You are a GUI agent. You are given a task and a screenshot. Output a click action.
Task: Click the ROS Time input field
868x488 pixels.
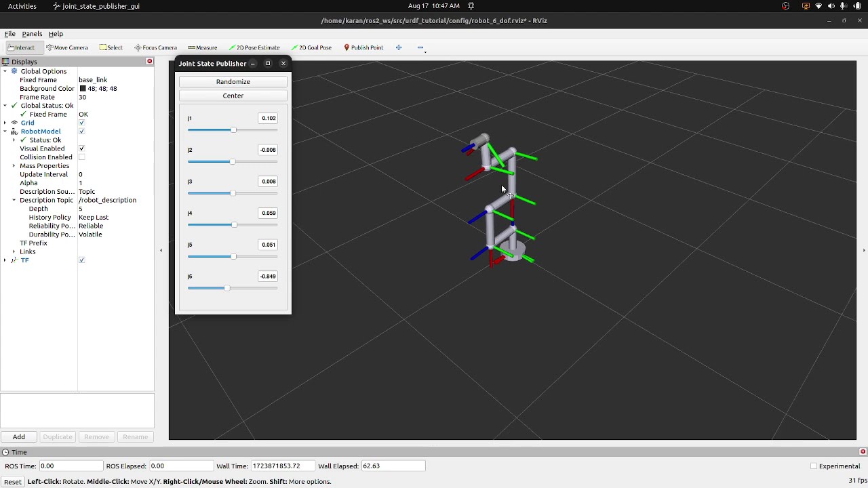[71, 466]
